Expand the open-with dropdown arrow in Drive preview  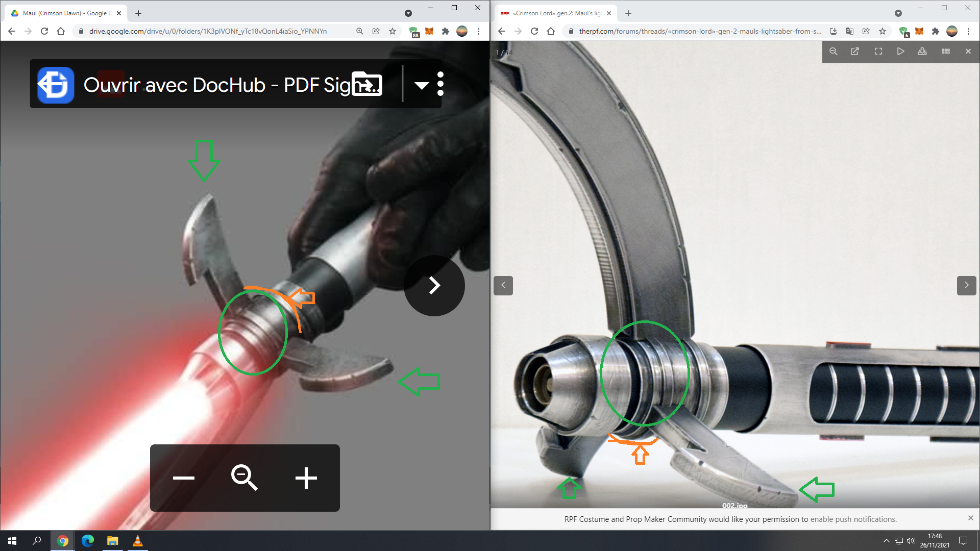[422, 85]
